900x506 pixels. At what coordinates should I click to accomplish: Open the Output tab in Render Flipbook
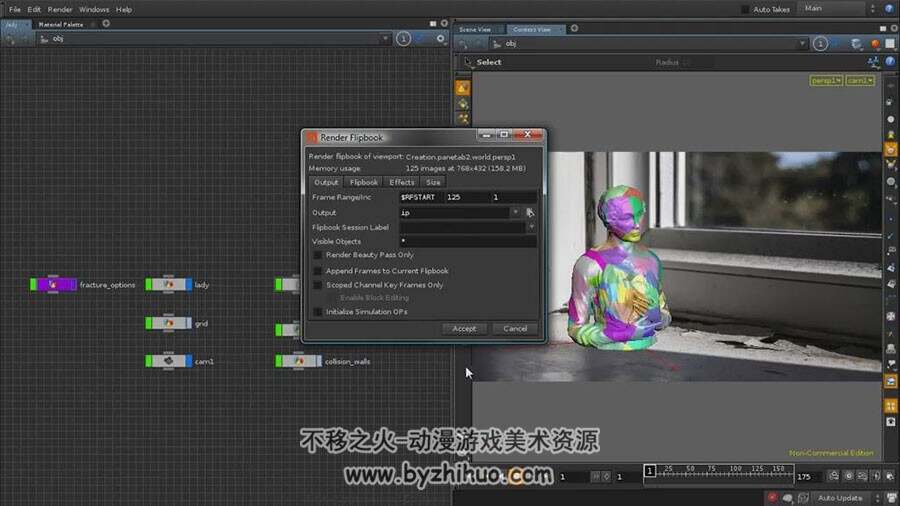coord(326,182)
